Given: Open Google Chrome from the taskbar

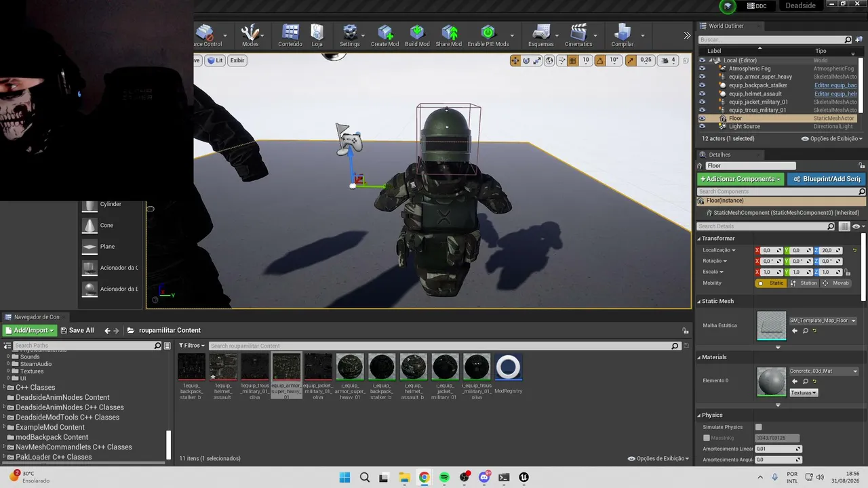Looking at the screenshot, I should click(x=424, y=477).
